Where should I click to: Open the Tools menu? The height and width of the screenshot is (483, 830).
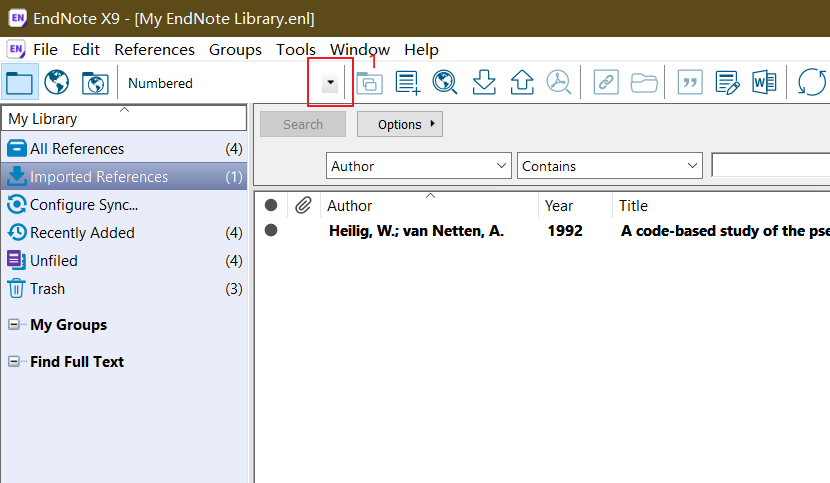[296, 50]
